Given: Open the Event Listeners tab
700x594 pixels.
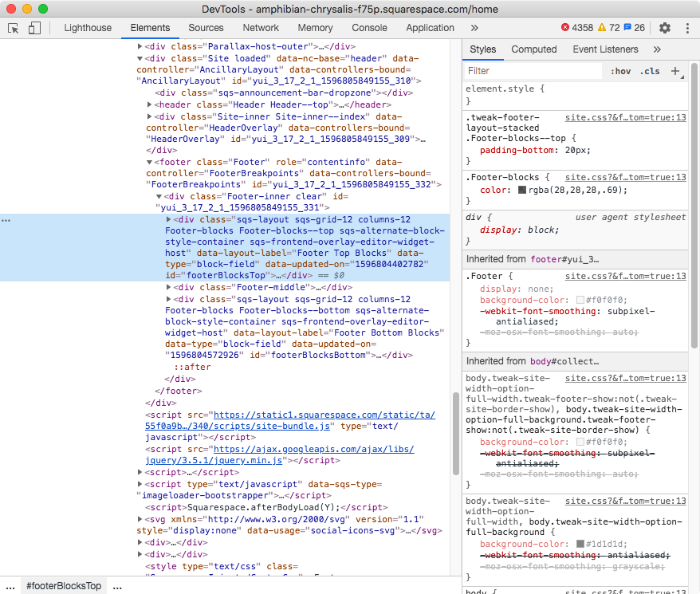Looking at the screenshot, I should (x=605, y=49).
